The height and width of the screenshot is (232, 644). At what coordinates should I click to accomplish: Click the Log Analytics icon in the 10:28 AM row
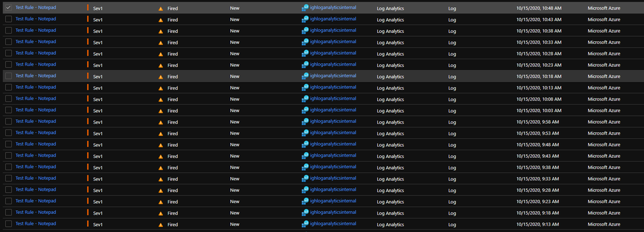[305, 53]
